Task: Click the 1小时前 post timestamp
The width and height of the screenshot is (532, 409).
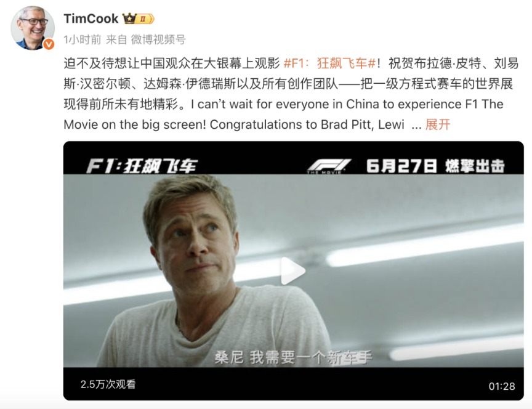Action: tap(82, 39)
